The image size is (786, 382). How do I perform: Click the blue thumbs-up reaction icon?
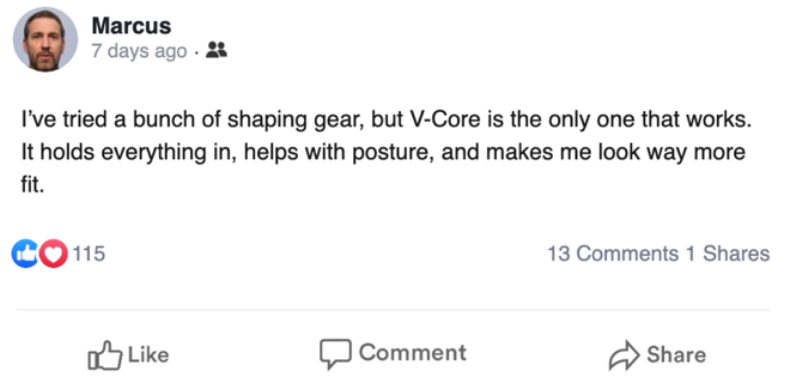pyautogui.click(x=25, y=254)
